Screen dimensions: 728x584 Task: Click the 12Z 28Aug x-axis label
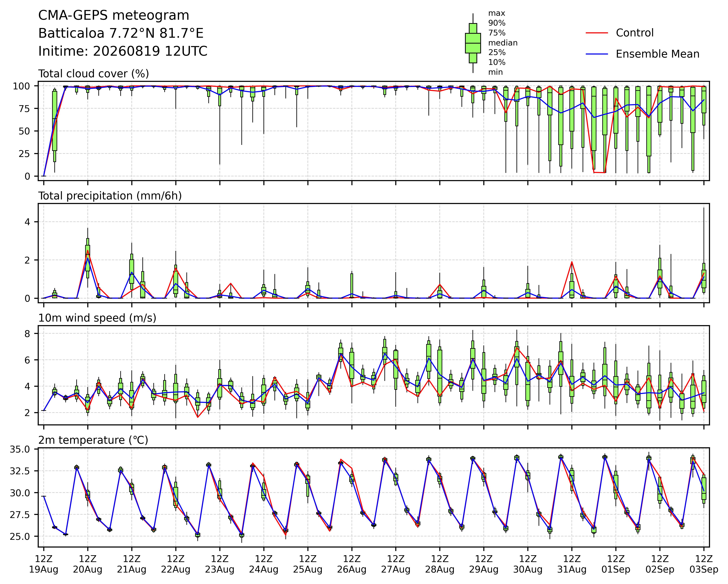tap(440, 564)
